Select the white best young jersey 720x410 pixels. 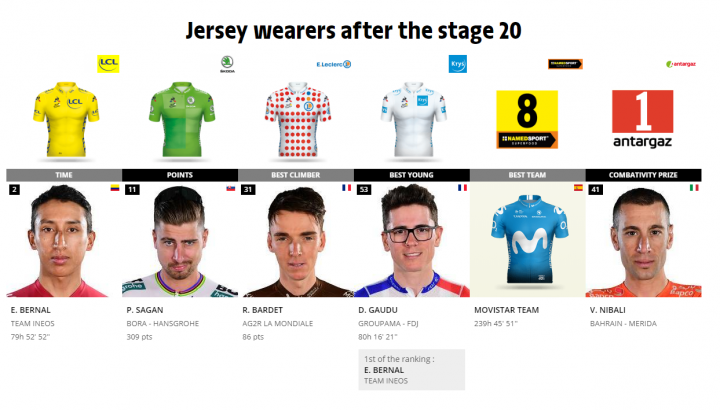(413, 119)
